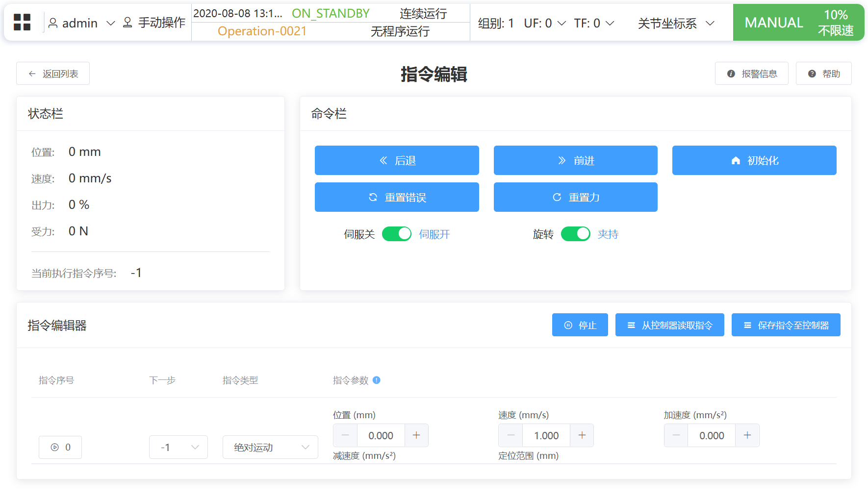
Task: Click the plus icon for 位置 (mm)
Action: click(416, 435)
